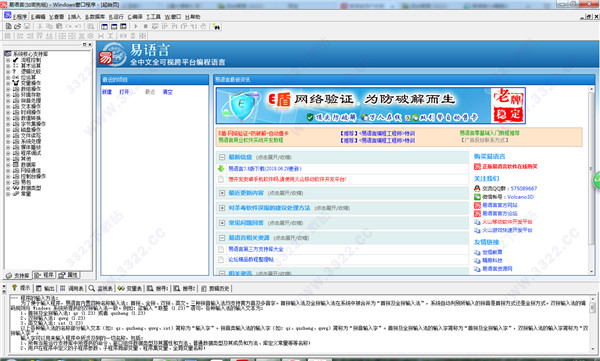This screenshot has width=600, height=361.
Task: Click the 新建 link in recent projects
Action: (107, 92)
